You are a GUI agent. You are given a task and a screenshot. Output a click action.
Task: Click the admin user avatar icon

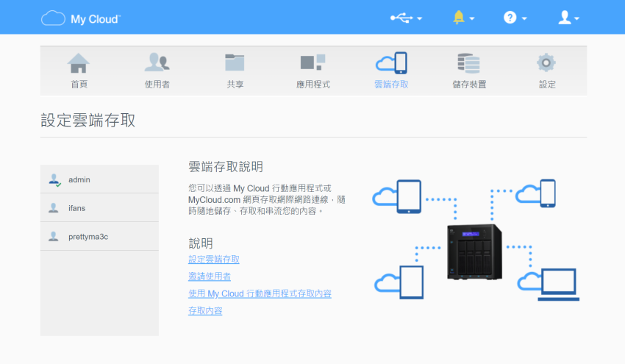coord(54,180)
